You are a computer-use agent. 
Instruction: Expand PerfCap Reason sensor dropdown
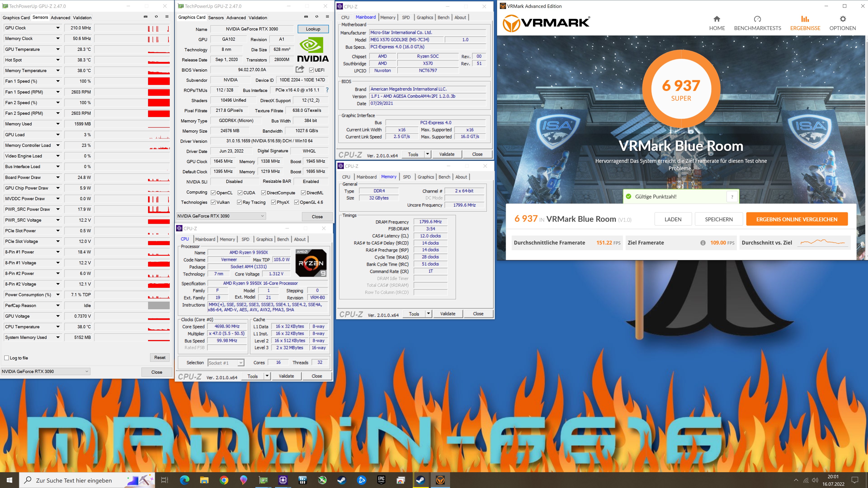coord(58,305)
